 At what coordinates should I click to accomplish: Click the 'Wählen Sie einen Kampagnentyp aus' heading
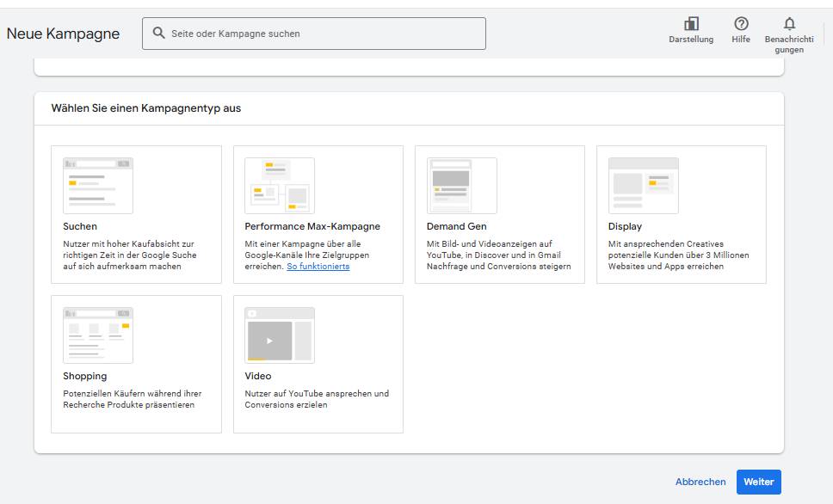146,108
